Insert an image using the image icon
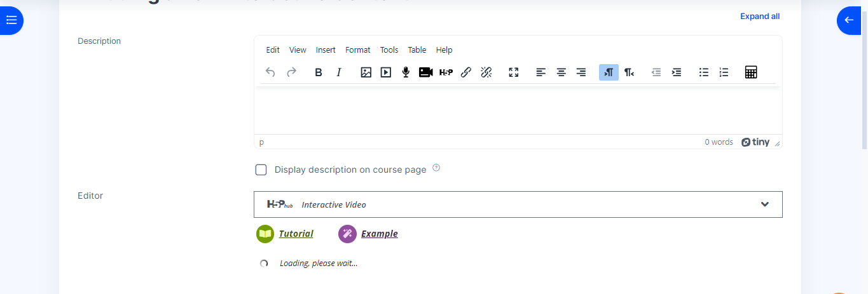This screenshot has width=868, height=294. pos(366,72)
